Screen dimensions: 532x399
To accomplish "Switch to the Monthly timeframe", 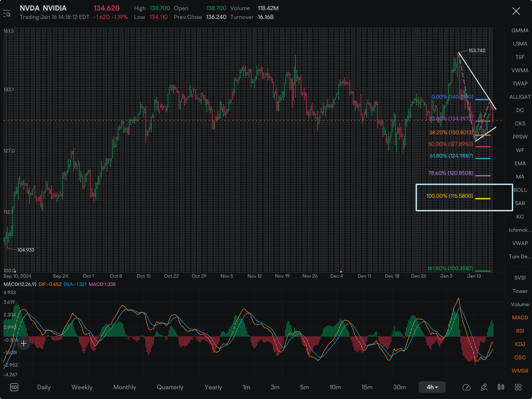I will (125, 387).
